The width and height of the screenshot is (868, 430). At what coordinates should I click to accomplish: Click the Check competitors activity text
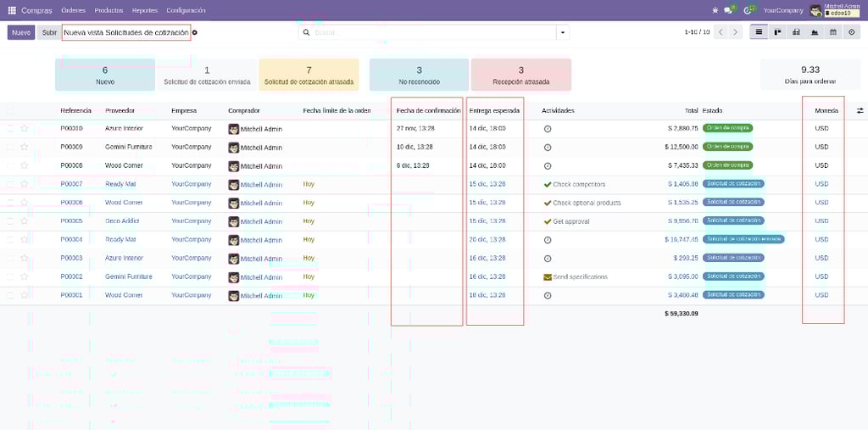pyautogui.click(x=579, y=185)
